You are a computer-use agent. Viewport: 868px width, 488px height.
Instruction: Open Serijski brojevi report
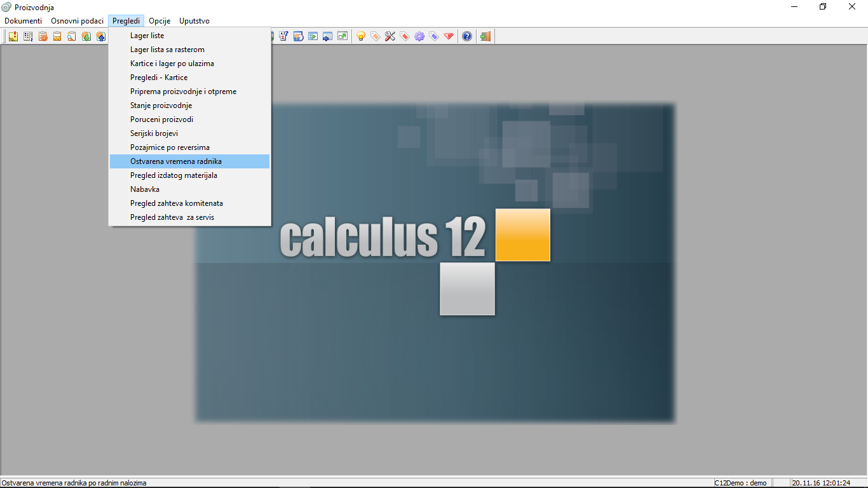189,133
